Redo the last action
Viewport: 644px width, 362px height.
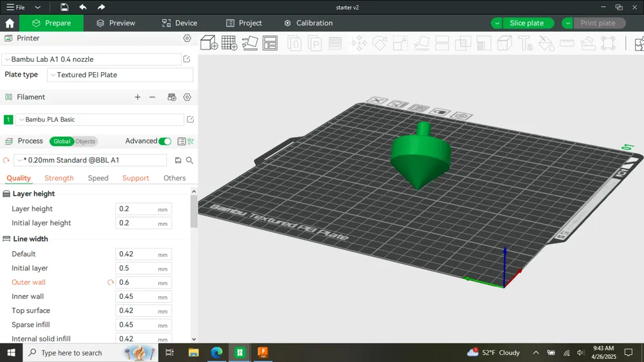coord(101,7)
